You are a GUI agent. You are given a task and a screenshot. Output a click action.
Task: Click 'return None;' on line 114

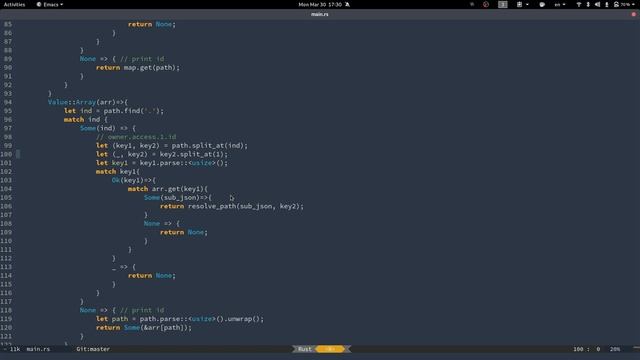(152, 276)
